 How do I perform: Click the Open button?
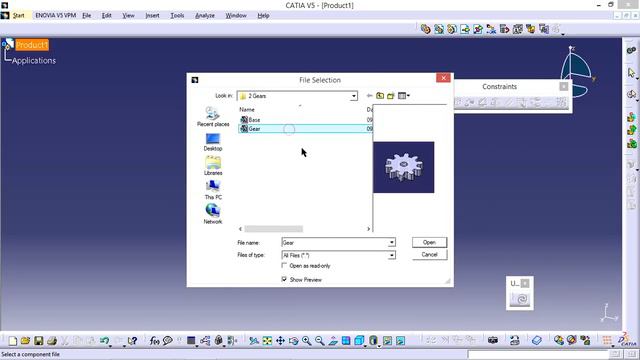(429, 242)
